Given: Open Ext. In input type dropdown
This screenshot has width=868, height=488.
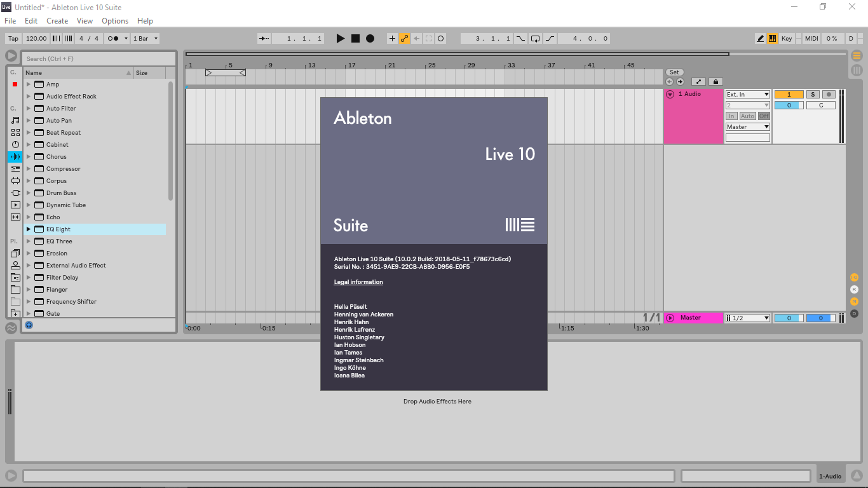Looking at the screenshot, I should coord(748,94).
